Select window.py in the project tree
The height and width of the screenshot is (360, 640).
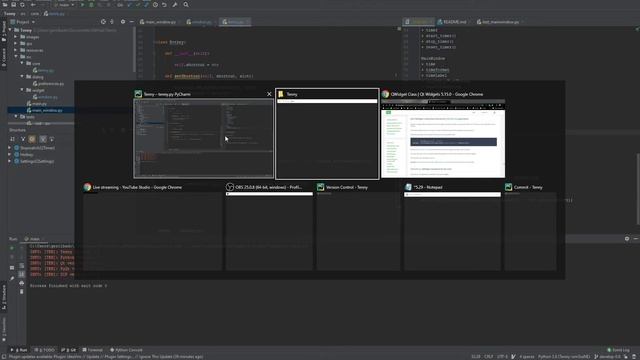click(x=45, y=97)
